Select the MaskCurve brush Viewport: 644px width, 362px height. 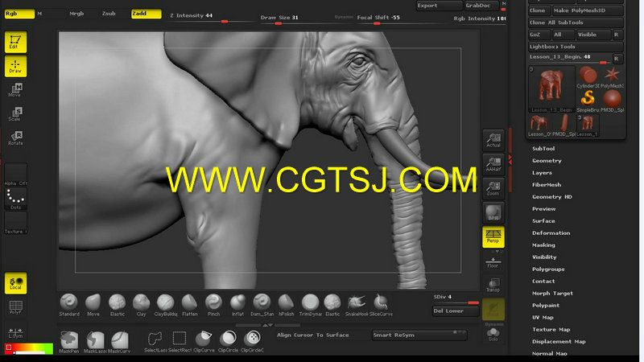coord(119,342)
